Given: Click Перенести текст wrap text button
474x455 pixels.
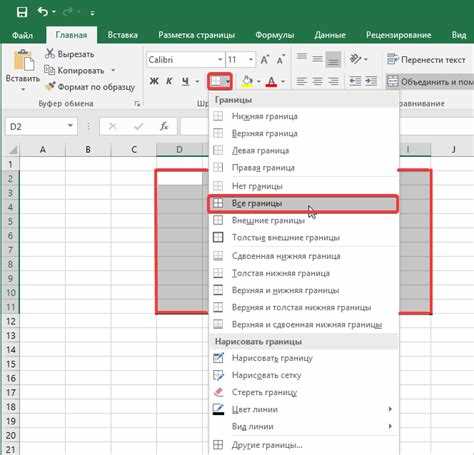Looking at the screenshot, I should (x=426, y=60).
